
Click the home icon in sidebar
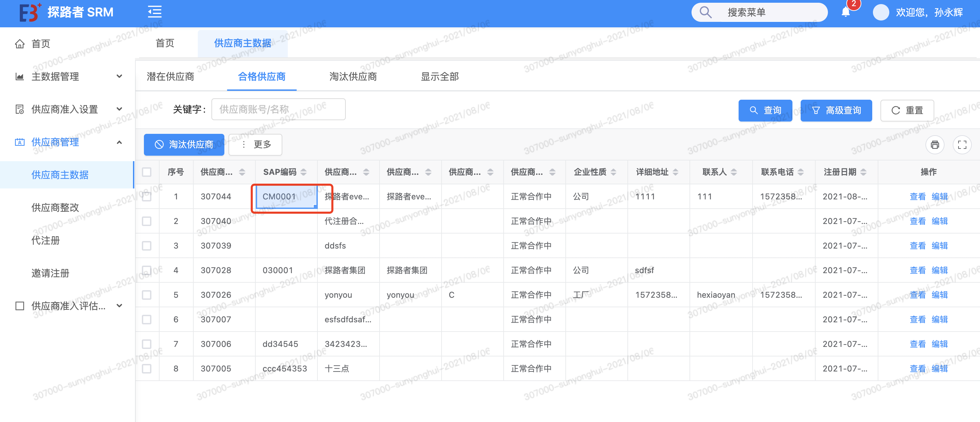click(x=19, y=44)
